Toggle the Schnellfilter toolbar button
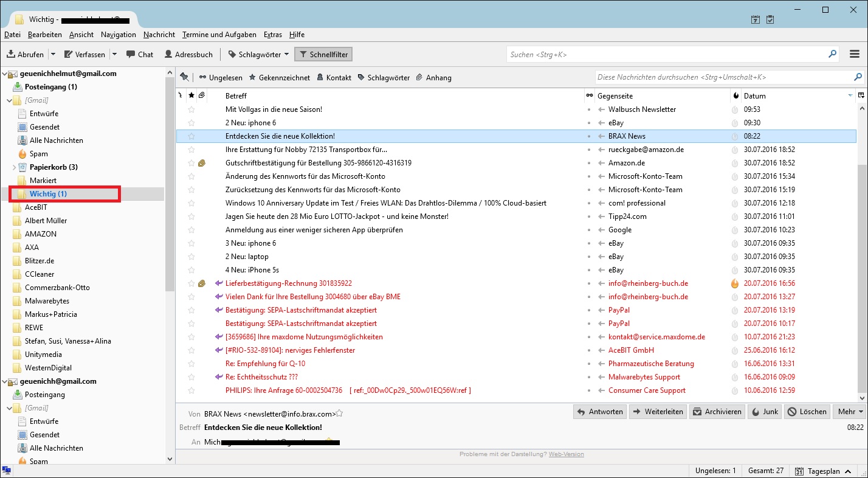 pyautogui.click(x=323, y=54)
